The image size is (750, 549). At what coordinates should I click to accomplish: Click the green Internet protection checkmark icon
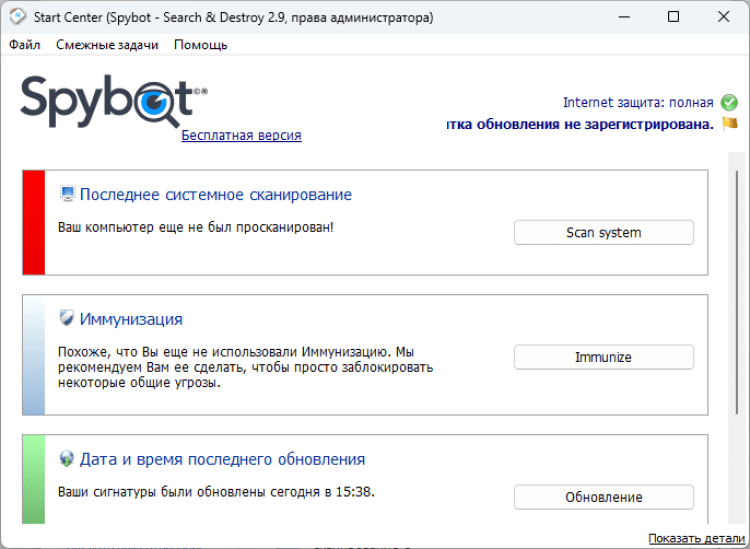(729, 102)
